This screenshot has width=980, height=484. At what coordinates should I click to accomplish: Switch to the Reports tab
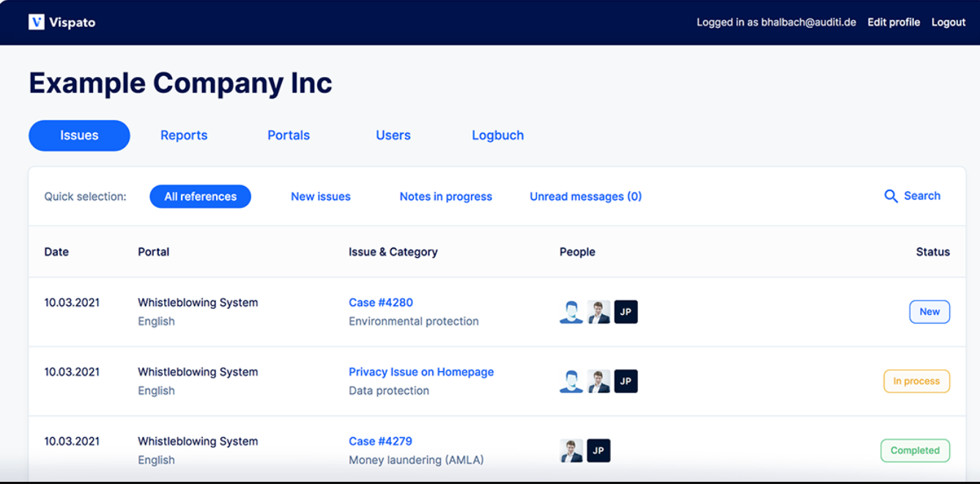click(x=184, y=135)
